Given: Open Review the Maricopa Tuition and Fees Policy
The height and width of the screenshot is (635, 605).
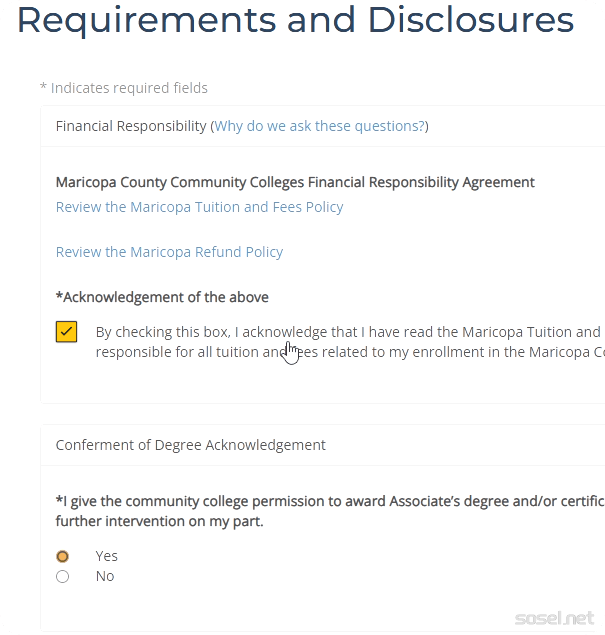Looking at the screenshot, I should point(199,207).
